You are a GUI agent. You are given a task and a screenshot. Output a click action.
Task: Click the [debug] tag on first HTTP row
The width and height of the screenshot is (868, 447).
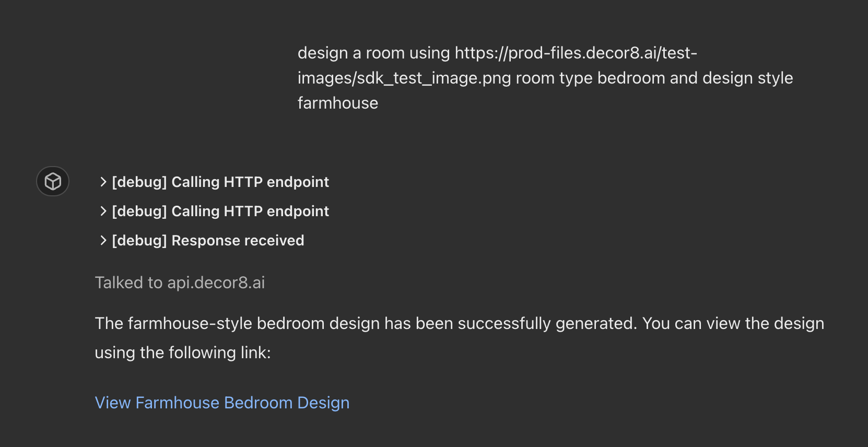click(139, 182)
